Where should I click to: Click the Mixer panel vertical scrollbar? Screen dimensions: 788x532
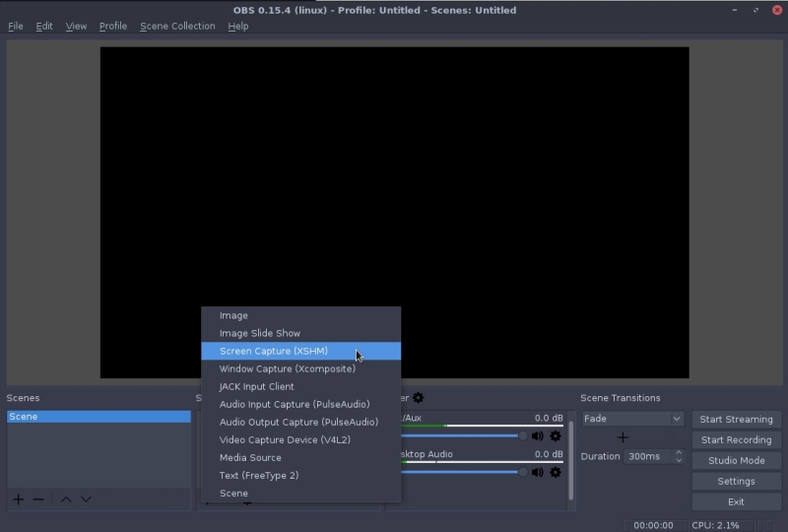pyautogui.click(x=571, y=460)
